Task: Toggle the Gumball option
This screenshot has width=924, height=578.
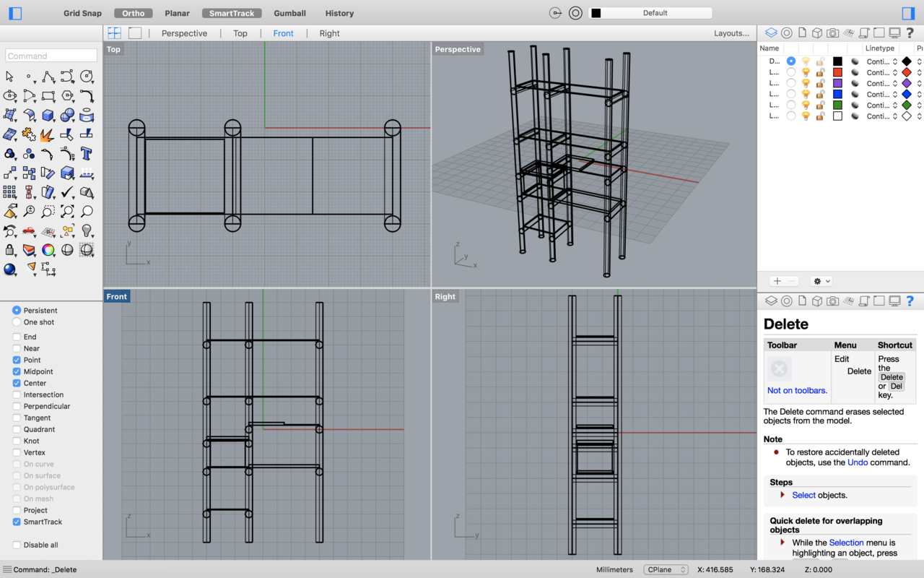Action: point(289,13)
